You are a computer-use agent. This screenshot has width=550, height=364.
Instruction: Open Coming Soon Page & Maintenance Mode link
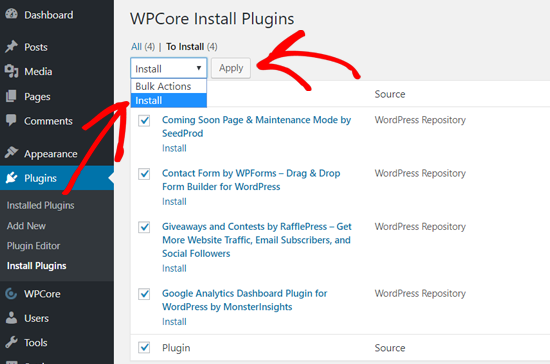coord(256,127)
